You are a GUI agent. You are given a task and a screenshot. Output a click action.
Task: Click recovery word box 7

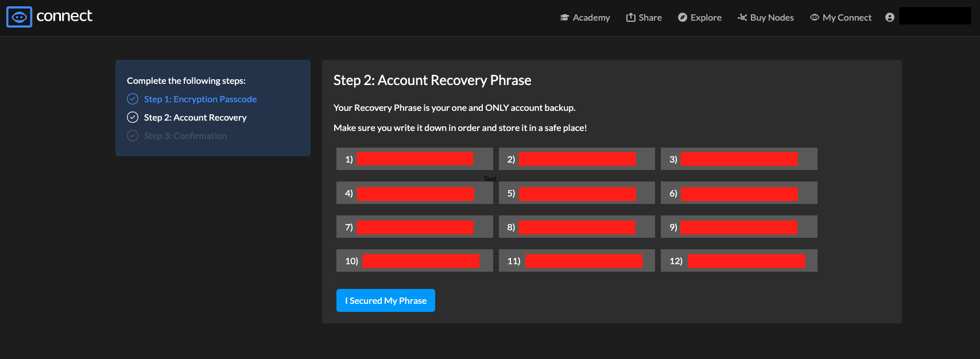pos(415,227)
